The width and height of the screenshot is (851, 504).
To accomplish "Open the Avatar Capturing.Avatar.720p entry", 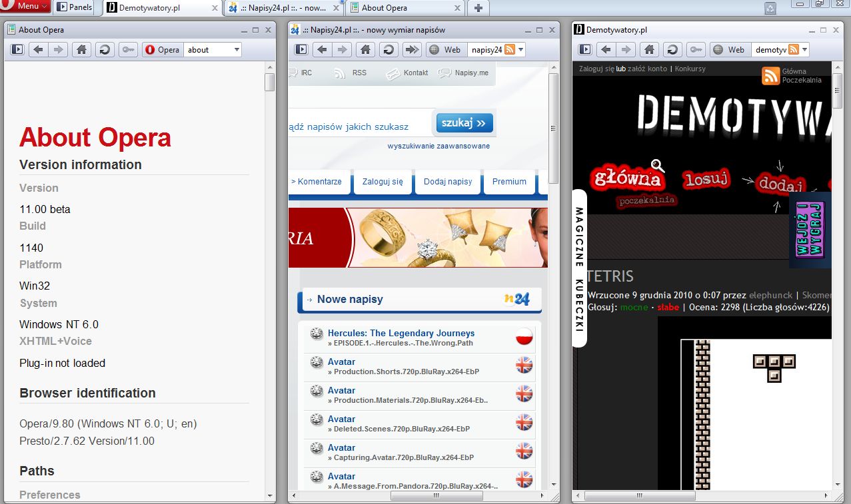I will (341, 447).
